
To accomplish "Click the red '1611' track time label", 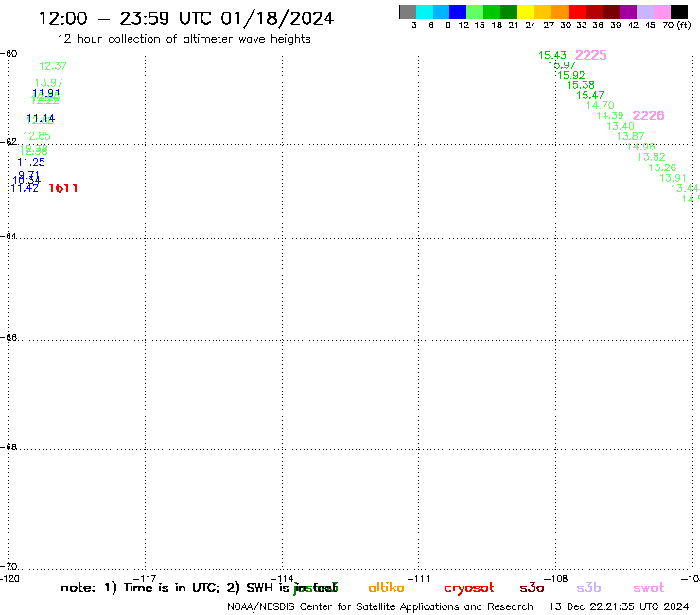I will pos(63,188).
